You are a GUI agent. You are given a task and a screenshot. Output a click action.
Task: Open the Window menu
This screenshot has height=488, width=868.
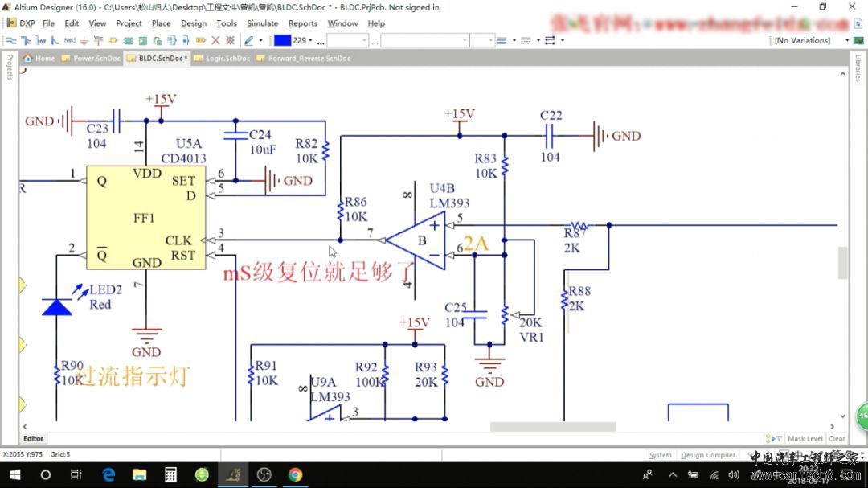pyautogui.click(x=342, y=23)
